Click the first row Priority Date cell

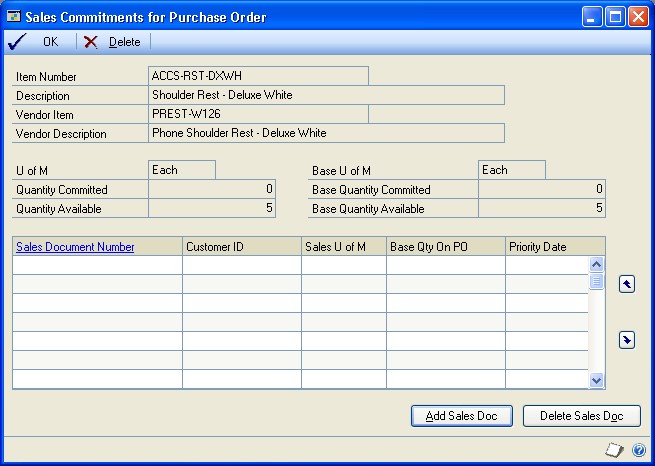tap(547, 265)
